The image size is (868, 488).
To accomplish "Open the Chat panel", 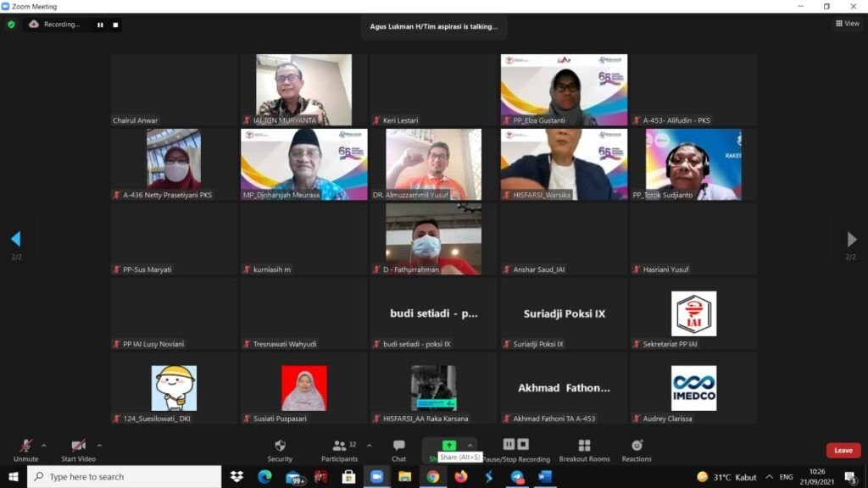I will pyautogui.click(x=398, y=450).
